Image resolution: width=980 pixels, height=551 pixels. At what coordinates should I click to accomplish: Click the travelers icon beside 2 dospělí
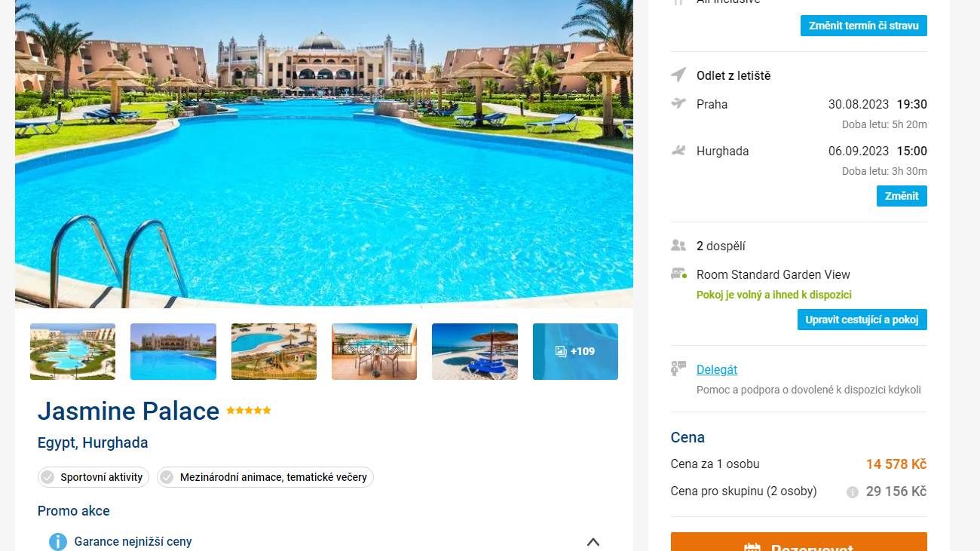click(x=678, y=246)
